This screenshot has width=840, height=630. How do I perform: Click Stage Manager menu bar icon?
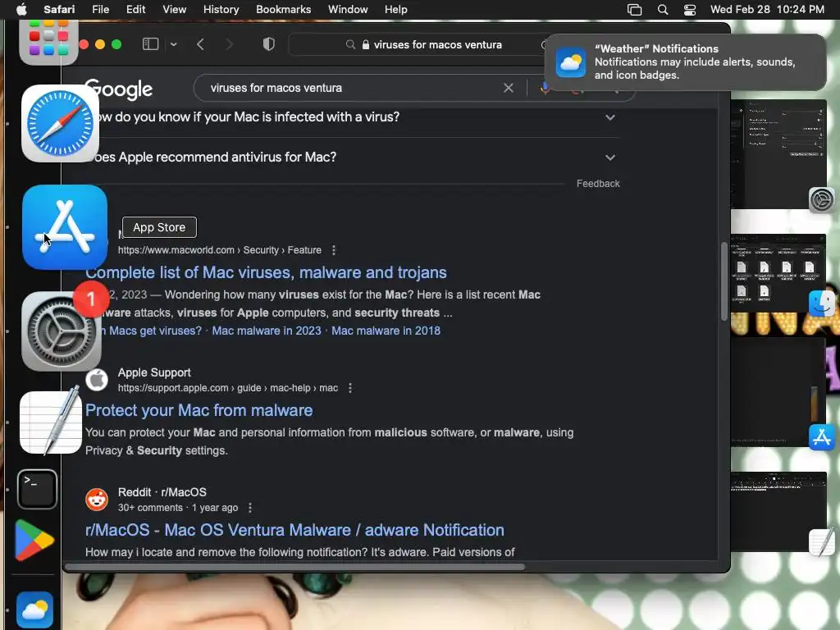pyautogui.click(x=634, y=10)
